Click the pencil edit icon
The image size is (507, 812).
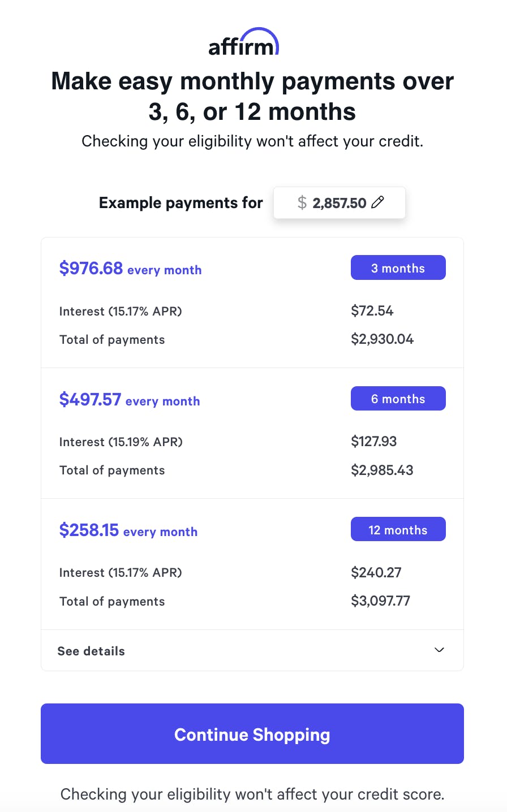378,202
